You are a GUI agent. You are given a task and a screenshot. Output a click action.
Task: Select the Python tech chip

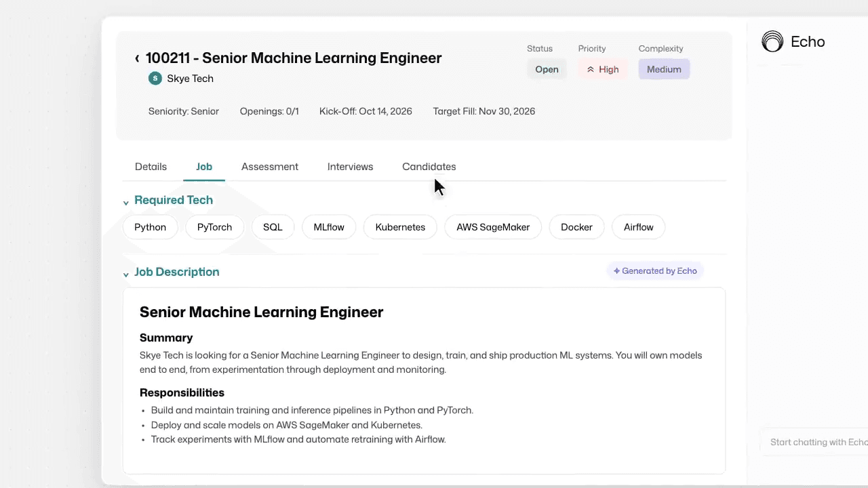(x=150, y=227)
